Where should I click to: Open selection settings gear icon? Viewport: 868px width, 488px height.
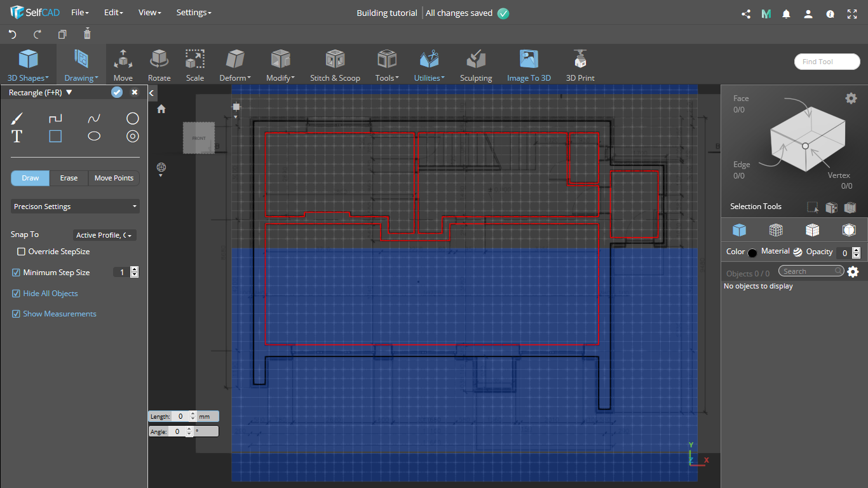point(851,98)
